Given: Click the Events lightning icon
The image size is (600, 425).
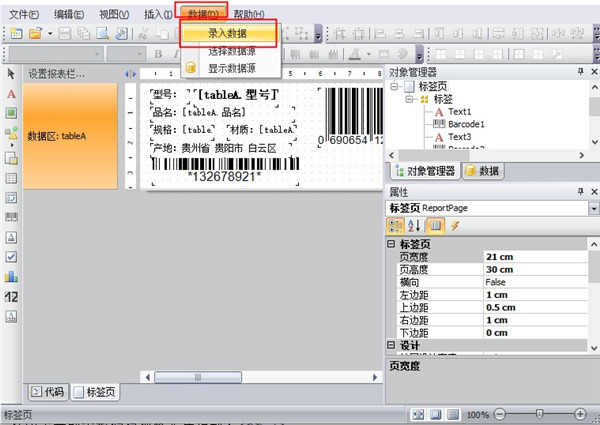Looking at the screenshot, I should click(455, 225).
